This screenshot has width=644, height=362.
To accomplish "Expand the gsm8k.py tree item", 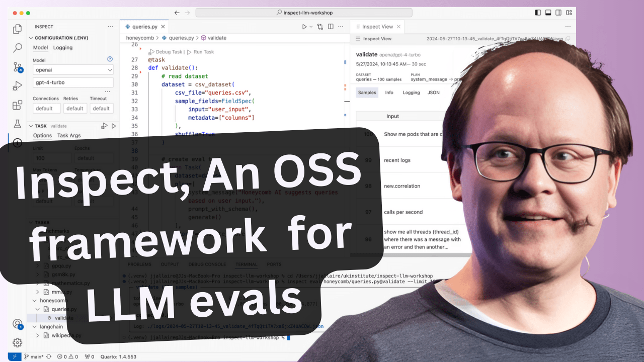I will (37, 275).
